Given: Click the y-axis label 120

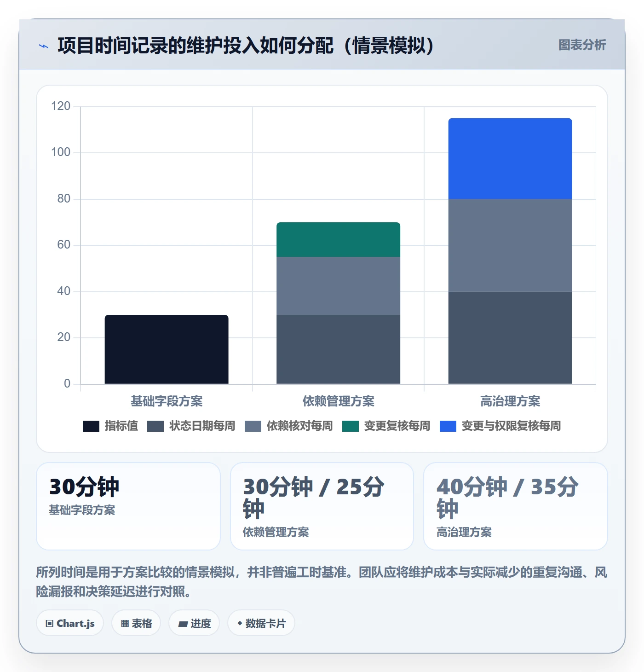Looking at the screenshot, I should click(x=61, y=106).
